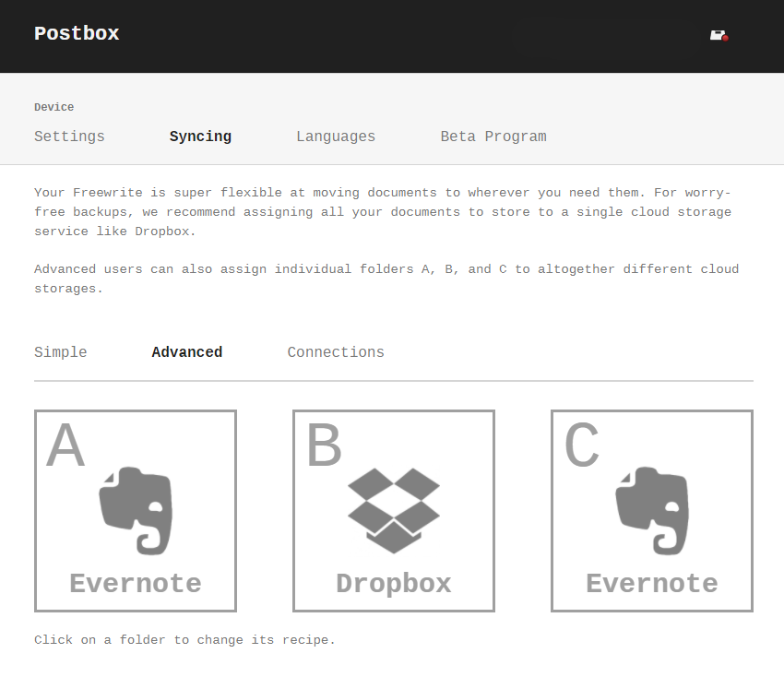Switch to the Languages tab
The height and width of the screenshot is (677, 784).
tap(336, 137)
